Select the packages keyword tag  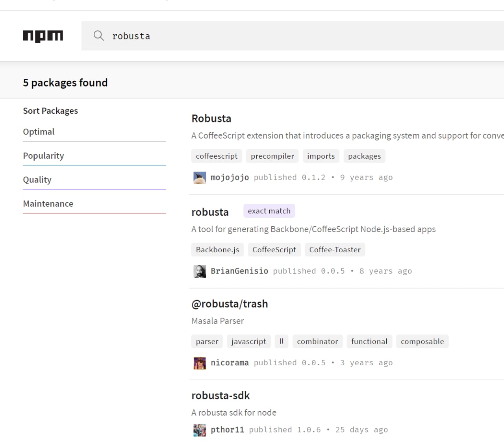[x=365, y=156]
